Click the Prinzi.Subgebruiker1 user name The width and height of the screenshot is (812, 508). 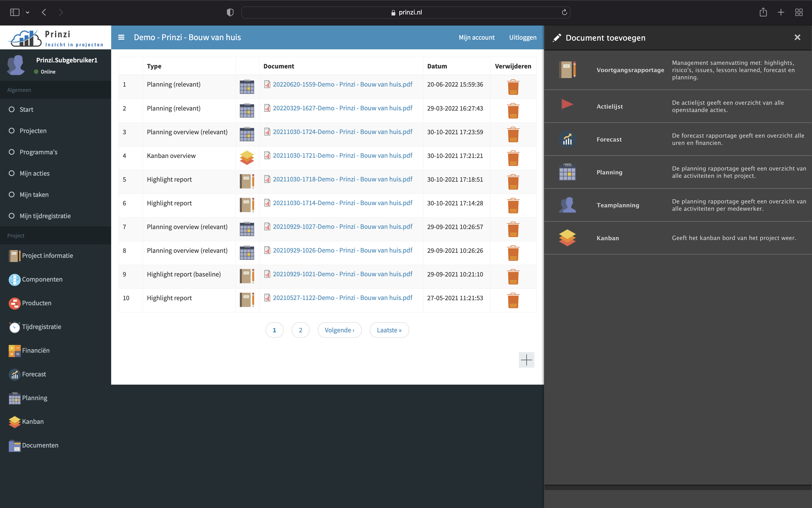[x=67, y=60]
